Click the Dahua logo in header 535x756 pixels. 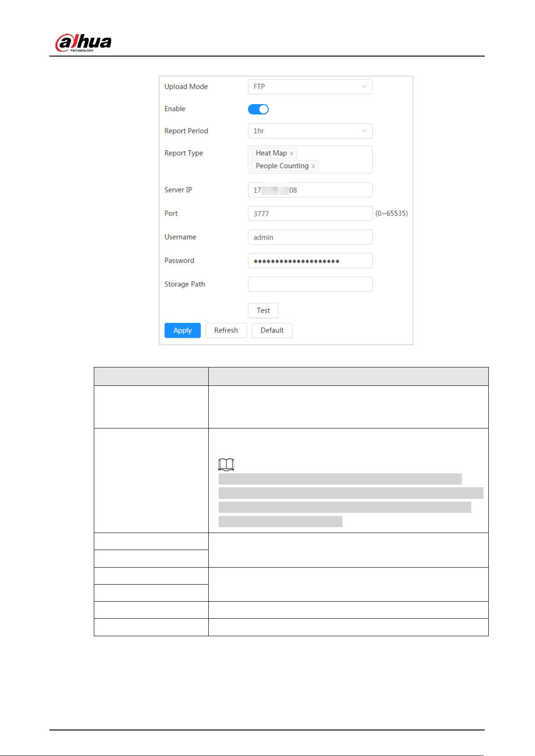pyautogui.click(x=83, y=43)
